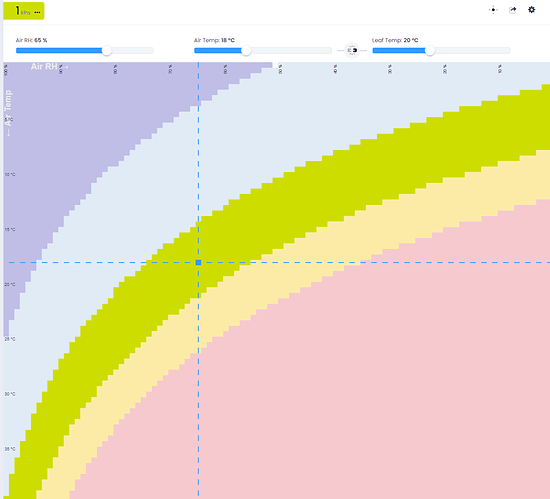Click the unfilled Air Temp slider track
This screenshot has height=499, width=550.
[291, 50]
